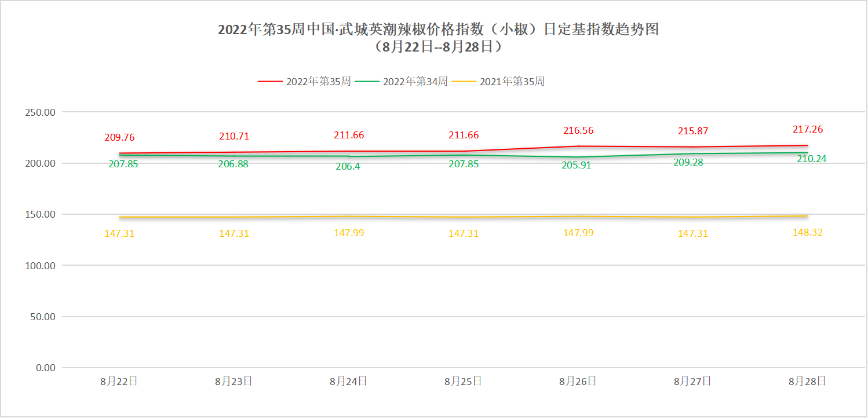868x418 pixels.
Task: Select the 206.88 green data label
Action: coord(234,164)
